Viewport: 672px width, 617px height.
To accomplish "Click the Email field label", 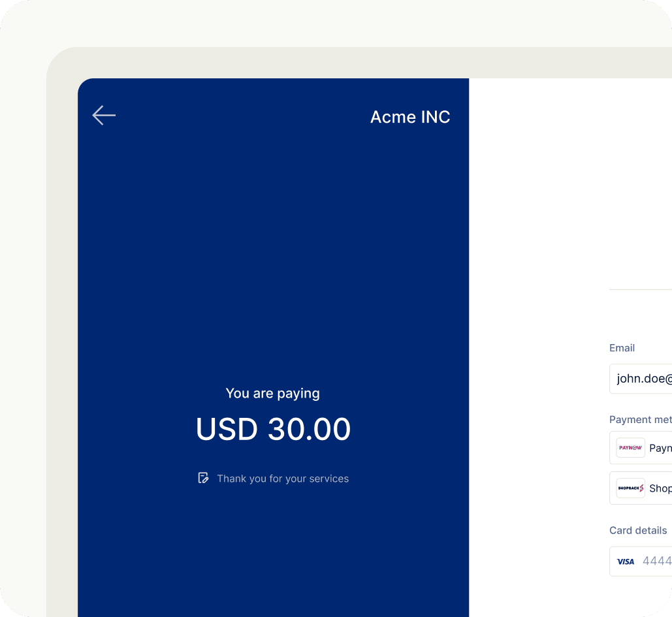I will (x=621, y=348).
